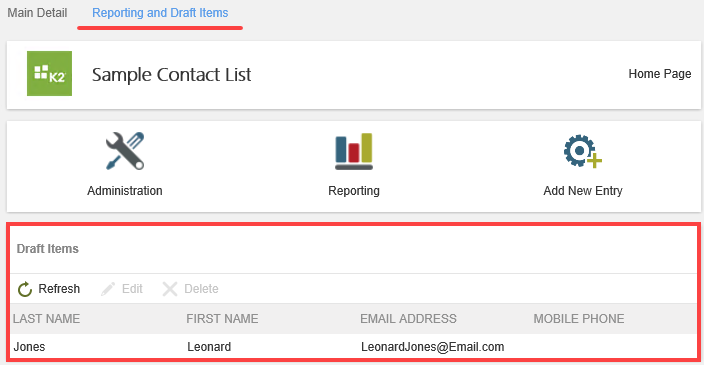Click the Reporting label
704x365 pixels.
tap(354, 191)
